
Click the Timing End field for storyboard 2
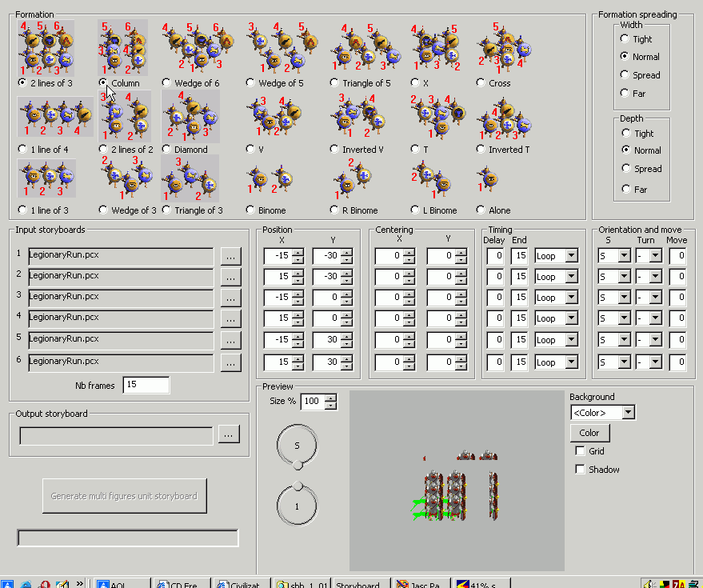(520, 277)
